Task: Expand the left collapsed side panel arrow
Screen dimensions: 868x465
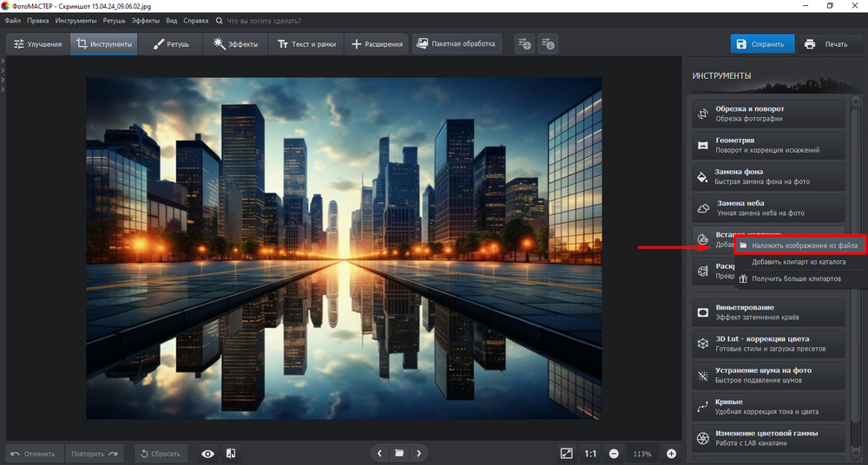Action: 3,61
